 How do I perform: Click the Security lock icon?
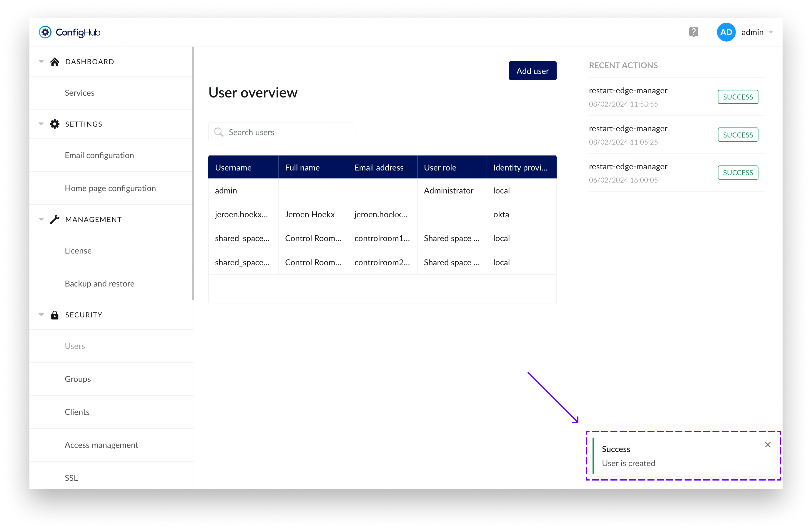[x=55, y=315]
